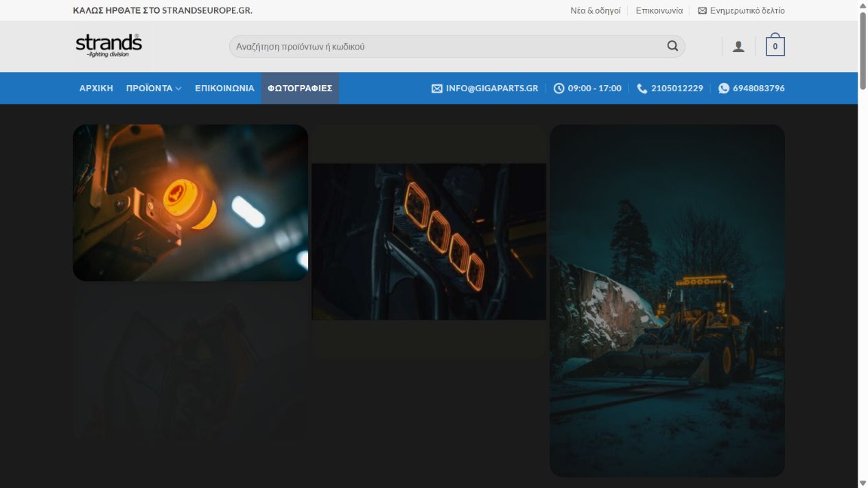
Task: Click the phone icon beside 2105012229
Action: 642,89
